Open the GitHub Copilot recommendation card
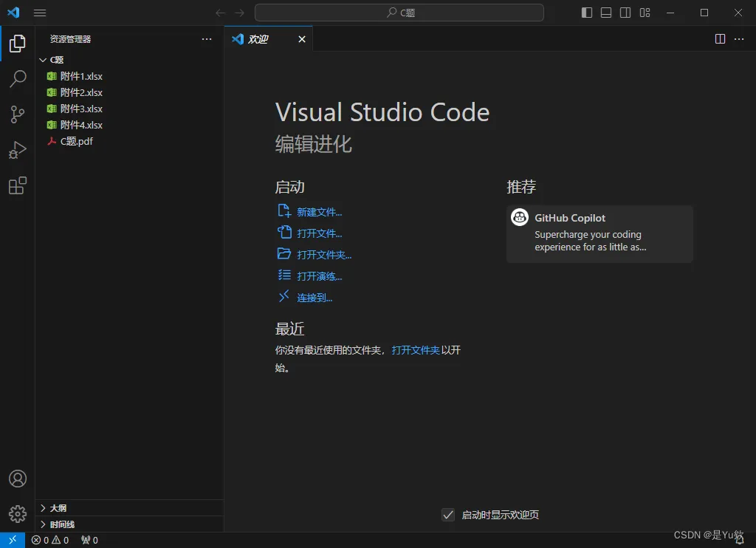The width and height of the screenshot is (756, 548). click(x=599, y=234)
